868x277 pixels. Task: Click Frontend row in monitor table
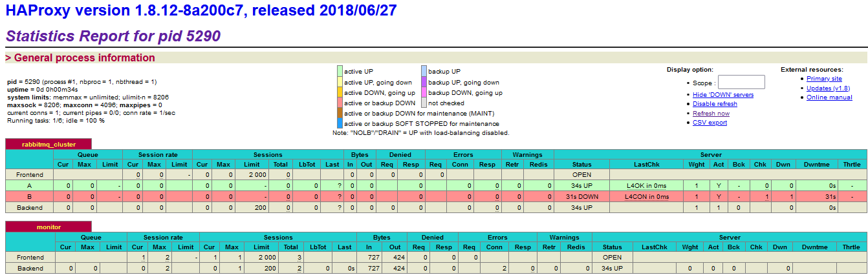point(436,257)
